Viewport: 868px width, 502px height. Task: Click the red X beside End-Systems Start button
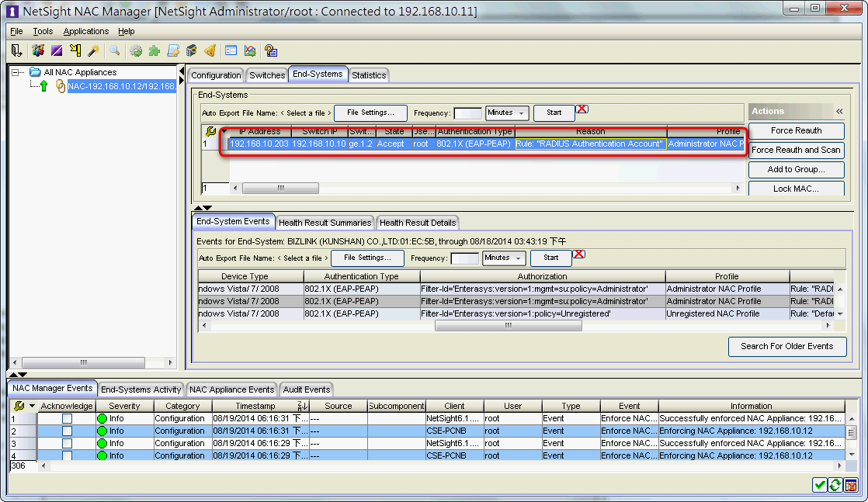tap(582, 109)
